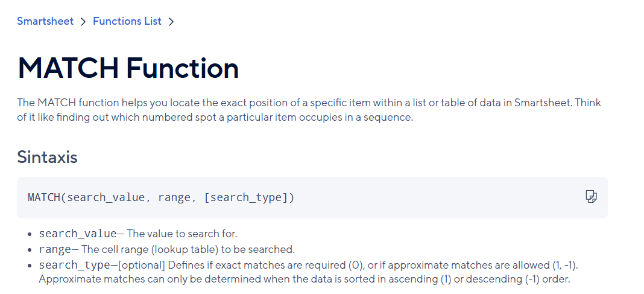Click the range term in the bullet list
Image resolution: width=644 pixels, height=294 pixels.
[x=55, y=249]
